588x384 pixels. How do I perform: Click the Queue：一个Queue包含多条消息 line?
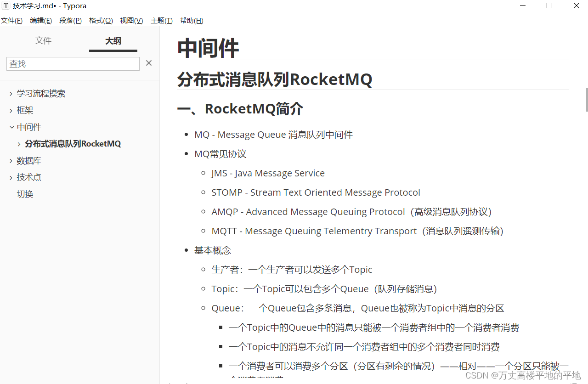358,308
